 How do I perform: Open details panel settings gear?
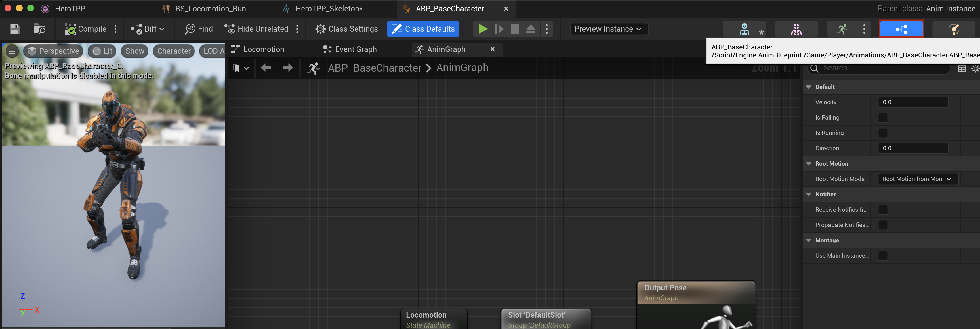click(x=975, y=68)
